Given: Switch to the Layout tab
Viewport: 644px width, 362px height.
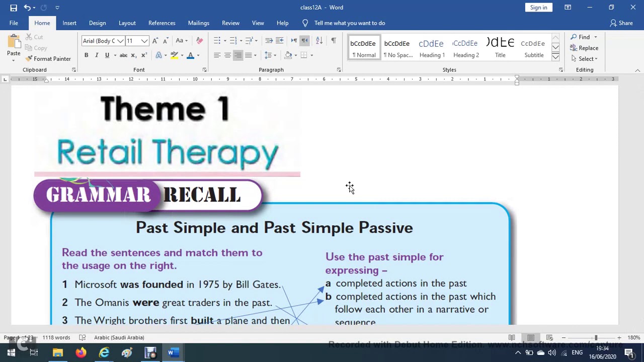Looking at the screenshot, I should click(127, 23).
